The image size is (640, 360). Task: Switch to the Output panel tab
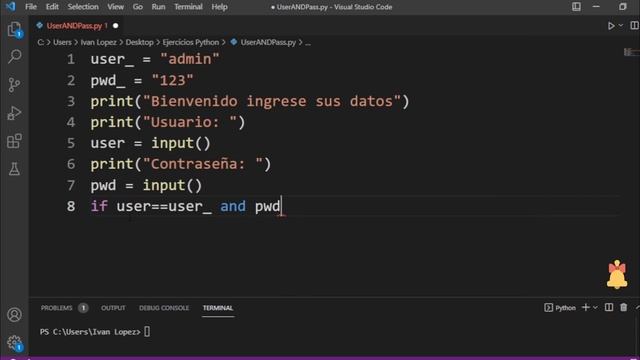tap(113, 308)
